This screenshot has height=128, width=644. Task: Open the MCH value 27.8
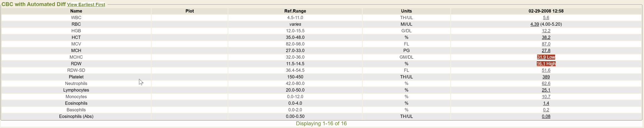546,51
